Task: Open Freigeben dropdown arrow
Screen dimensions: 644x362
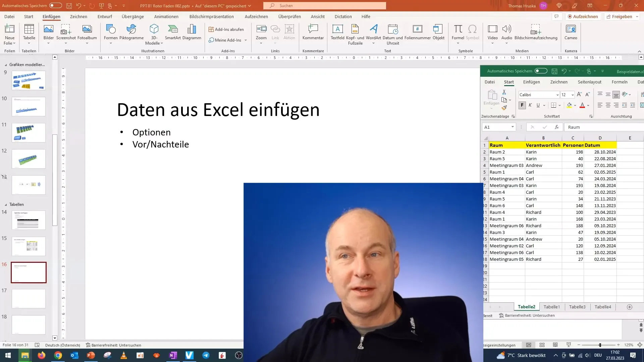Action: point(637,16)
